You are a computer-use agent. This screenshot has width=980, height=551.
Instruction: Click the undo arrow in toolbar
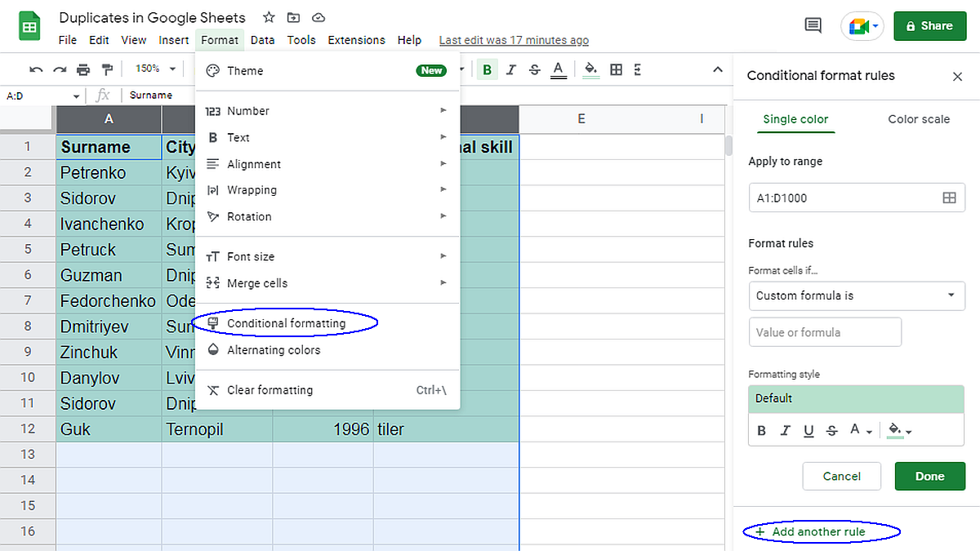click(x=36, y=69)
